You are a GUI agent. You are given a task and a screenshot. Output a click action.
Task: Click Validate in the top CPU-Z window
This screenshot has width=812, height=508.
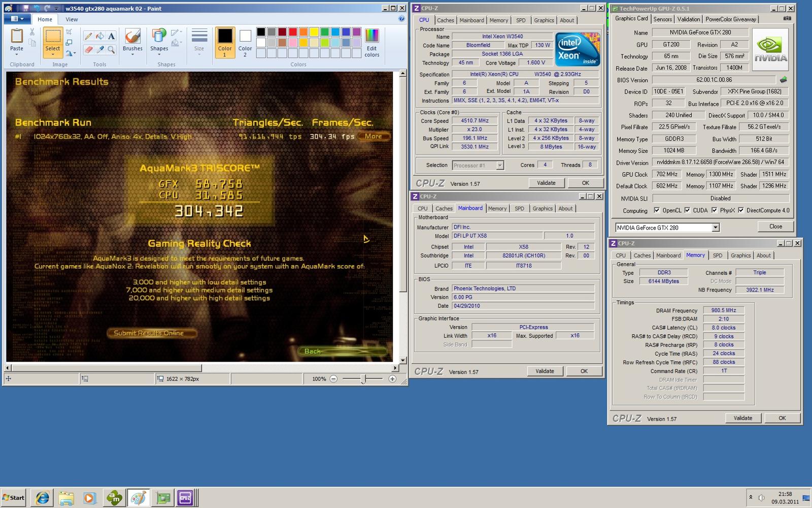(x=546, y=183)
